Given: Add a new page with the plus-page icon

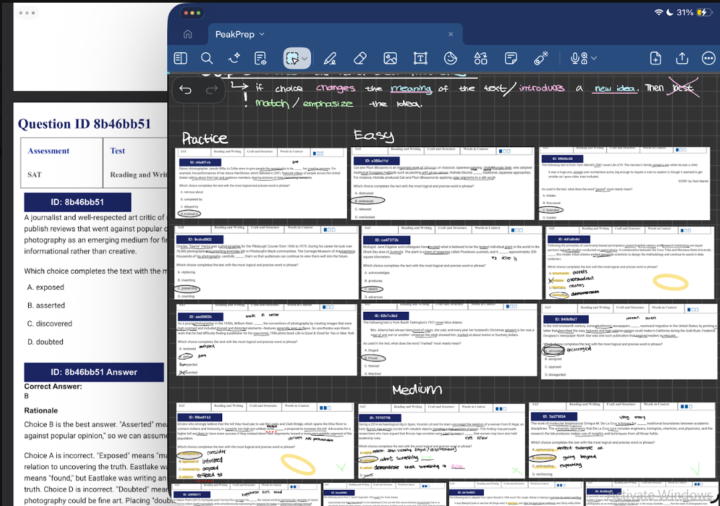Looking at the screenshot, I should (655, 58).
